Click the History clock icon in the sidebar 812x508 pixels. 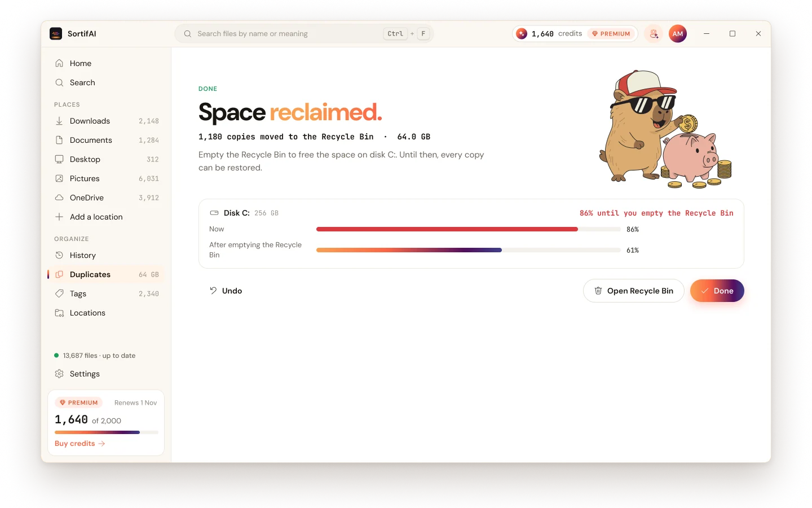[59, 255]
